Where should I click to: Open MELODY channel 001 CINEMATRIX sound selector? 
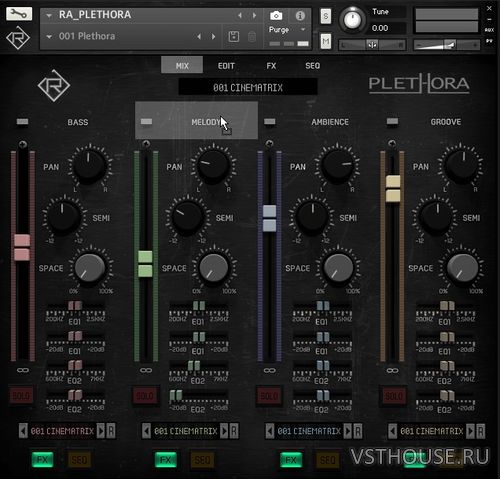[x=185, y=431]
